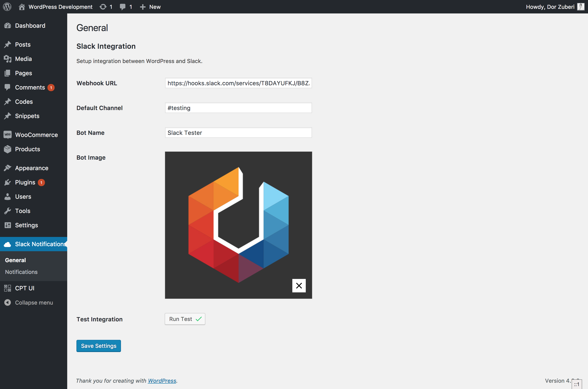588x389 pixels.
Task: Open the New content menu
Action: pos(150,7)
